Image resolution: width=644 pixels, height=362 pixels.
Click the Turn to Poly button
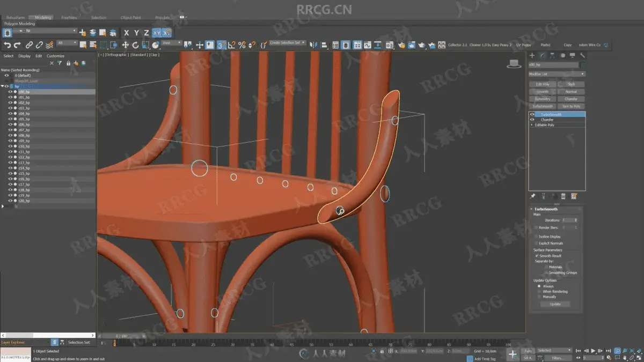tap(571, 106)
